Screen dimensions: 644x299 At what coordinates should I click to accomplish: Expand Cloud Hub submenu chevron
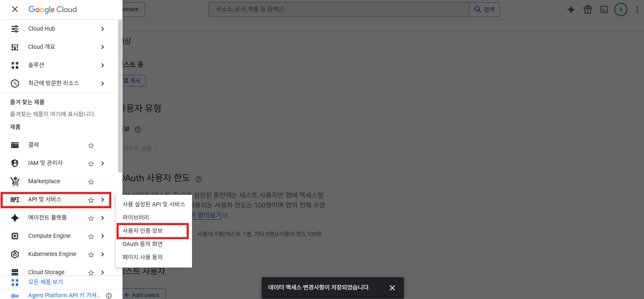coord(103,29)
